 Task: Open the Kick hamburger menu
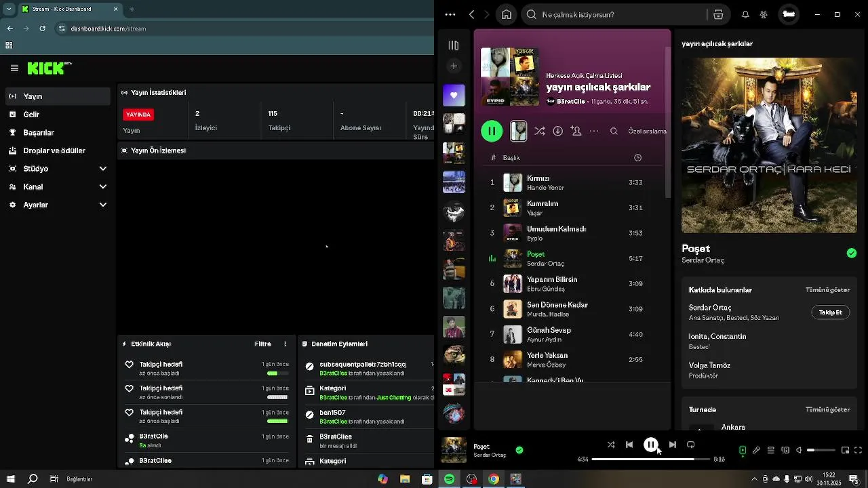pyautogui.click(x=14, y=68)
